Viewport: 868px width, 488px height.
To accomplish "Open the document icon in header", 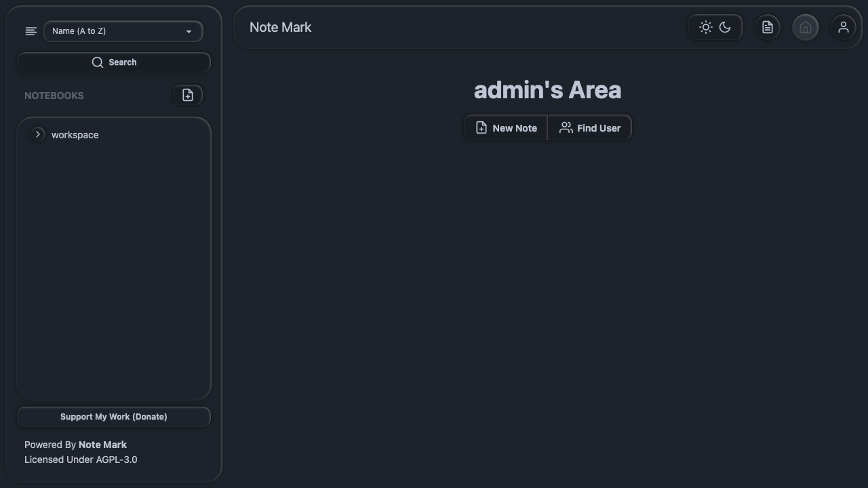I will (x=768, y=27).
